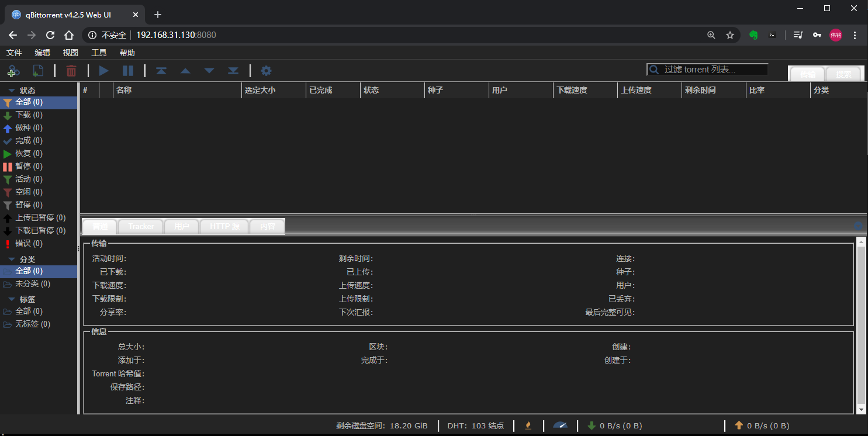This screenshot has width=868, height=436.
Task: Open the HTTP 源 tab
Action: click(x=224, y=226)
